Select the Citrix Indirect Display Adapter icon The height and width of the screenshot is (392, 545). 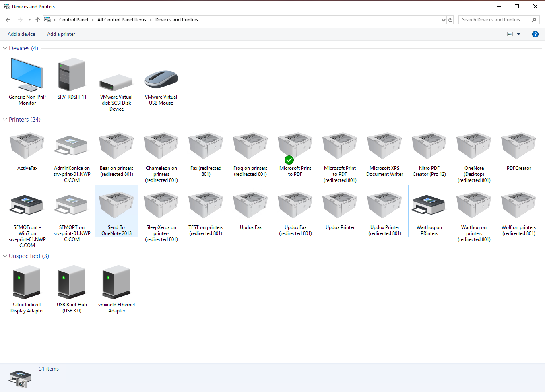(x=27, y=282)
